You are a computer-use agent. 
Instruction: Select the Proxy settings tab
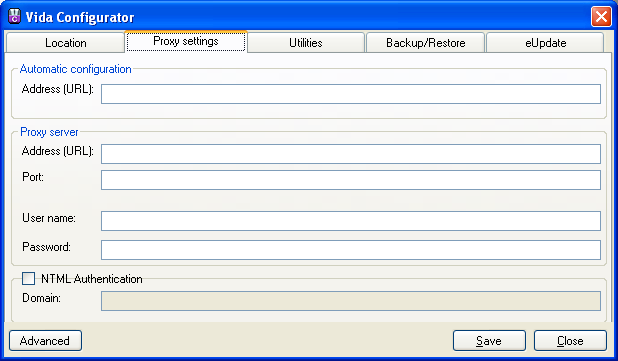pyautogui.click(x=186, y=41)
